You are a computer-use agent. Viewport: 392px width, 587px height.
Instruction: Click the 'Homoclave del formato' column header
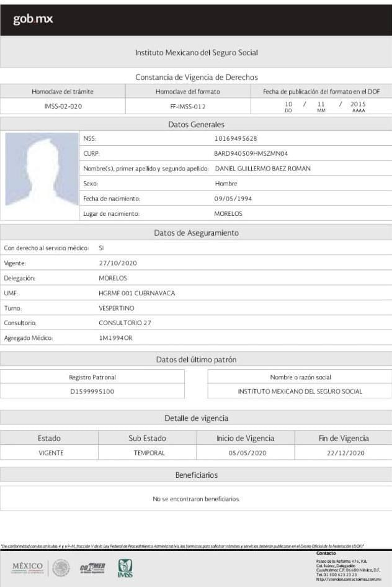pos(188,91)
